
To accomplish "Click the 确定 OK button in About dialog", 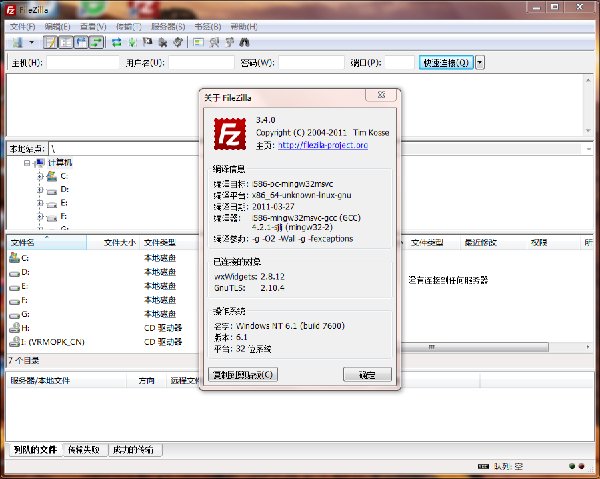I will point(367,375).
